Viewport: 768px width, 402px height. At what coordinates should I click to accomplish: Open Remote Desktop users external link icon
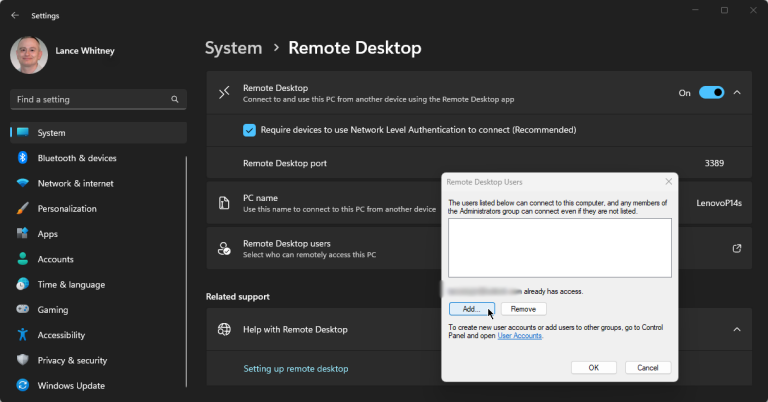737,248
